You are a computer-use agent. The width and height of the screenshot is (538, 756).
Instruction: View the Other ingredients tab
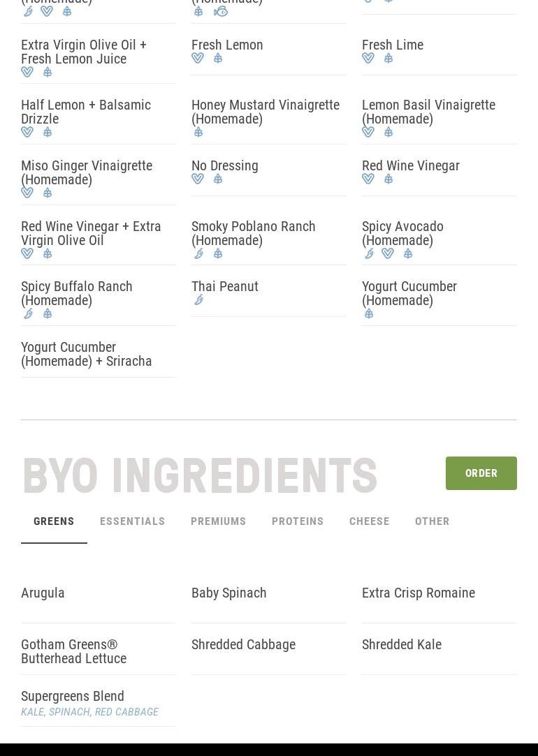click(x=432, y=521)
